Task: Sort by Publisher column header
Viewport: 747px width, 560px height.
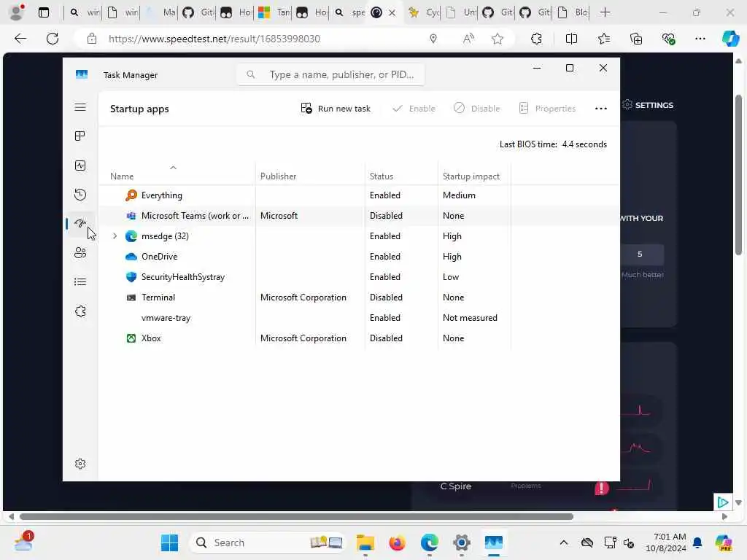Action: tap(278, 176)
